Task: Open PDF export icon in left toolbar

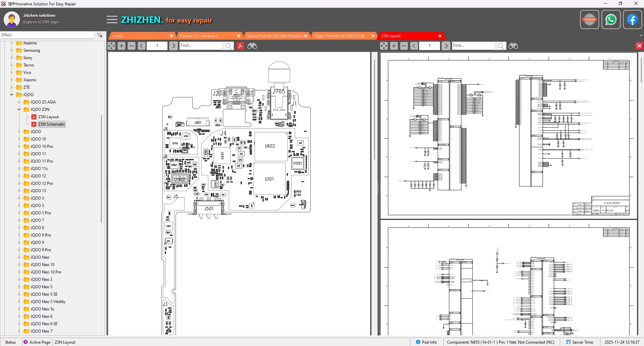Action: (240, 46)
